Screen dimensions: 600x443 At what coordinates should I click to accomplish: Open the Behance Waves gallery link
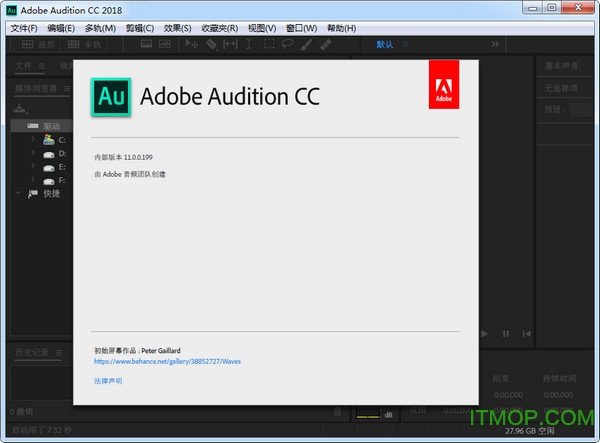tap(167, 362)
